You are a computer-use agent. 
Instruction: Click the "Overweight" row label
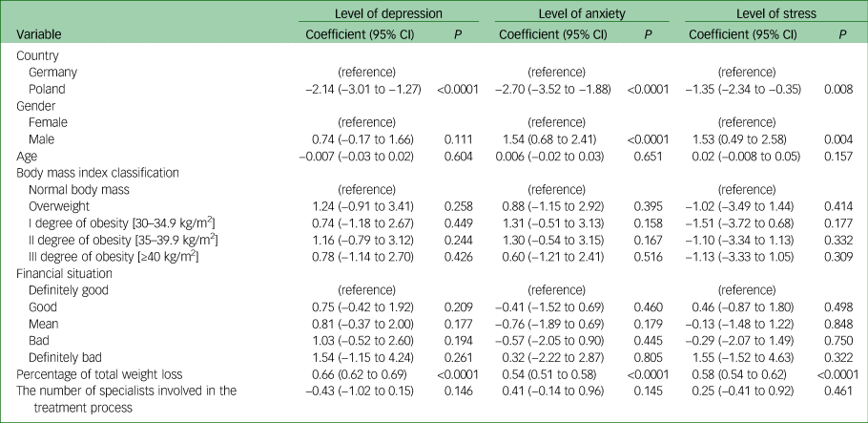coord(60,206)
